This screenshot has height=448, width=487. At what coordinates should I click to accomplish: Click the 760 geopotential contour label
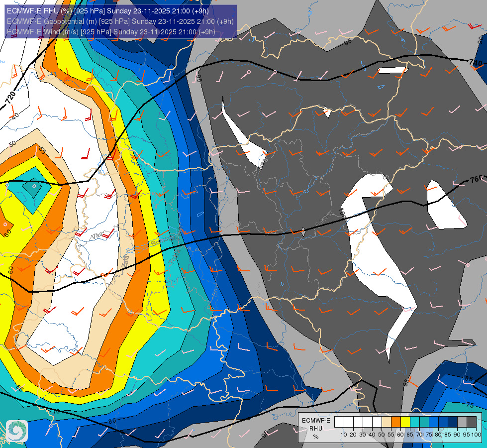coord(477,179)
